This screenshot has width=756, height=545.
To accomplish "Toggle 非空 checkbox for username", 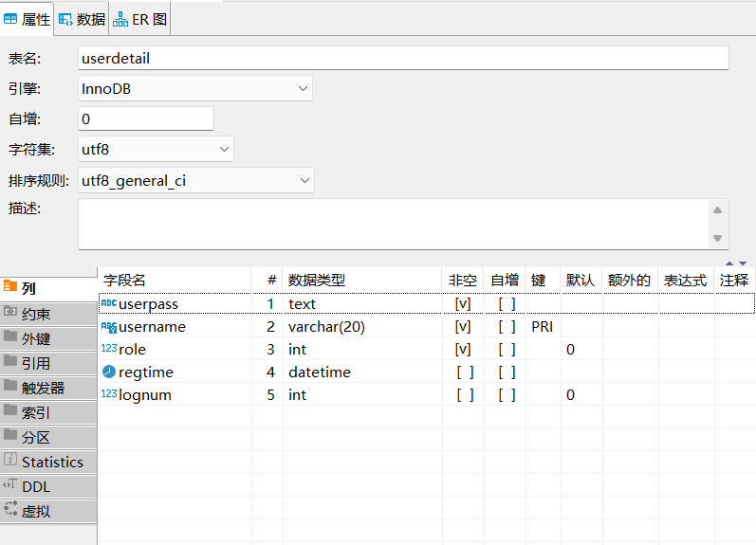I will pos(463,327).
